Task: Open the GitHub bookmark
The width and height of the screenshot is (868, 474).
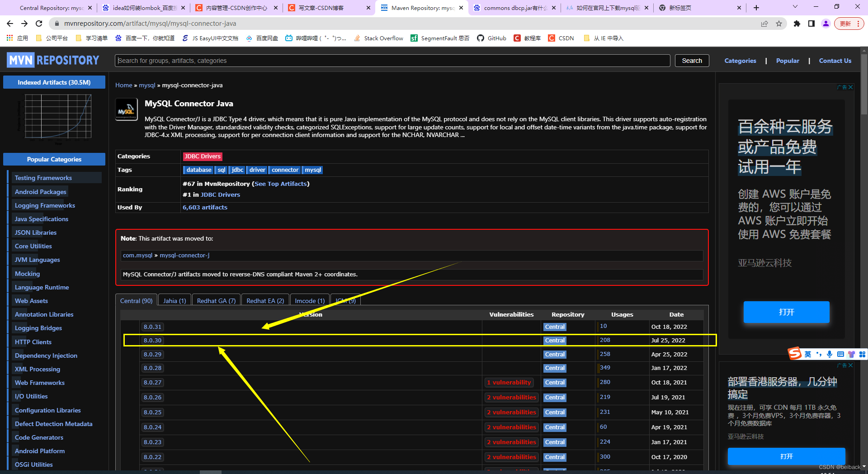Action: pos(491,38)
